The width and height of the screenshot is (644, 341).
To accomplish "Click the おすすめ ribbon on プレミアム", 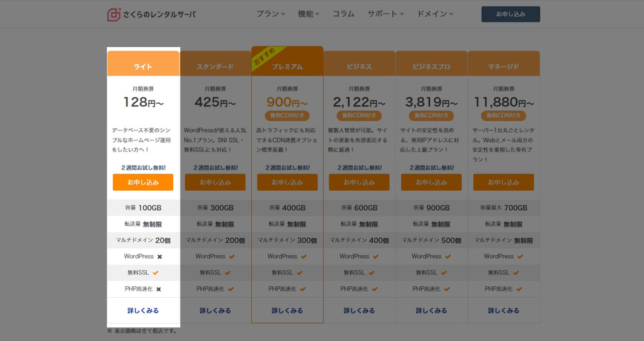I will point(265,57).
